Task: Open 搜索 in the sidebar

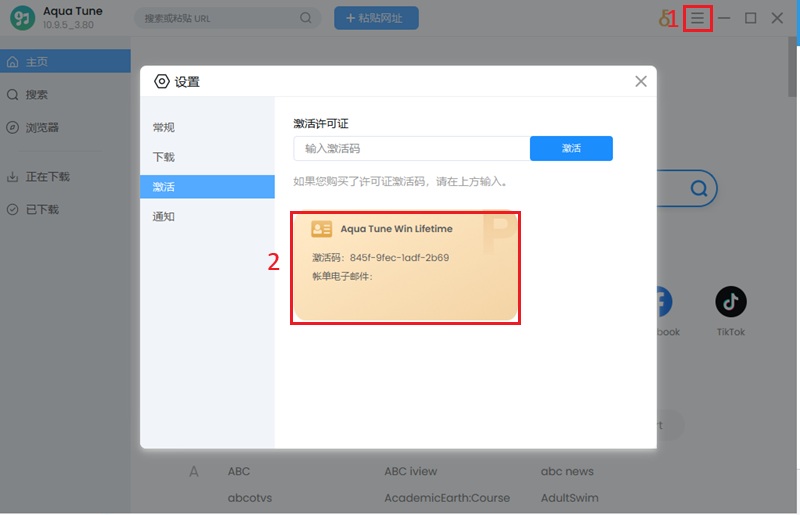Action: click(65, 94)
